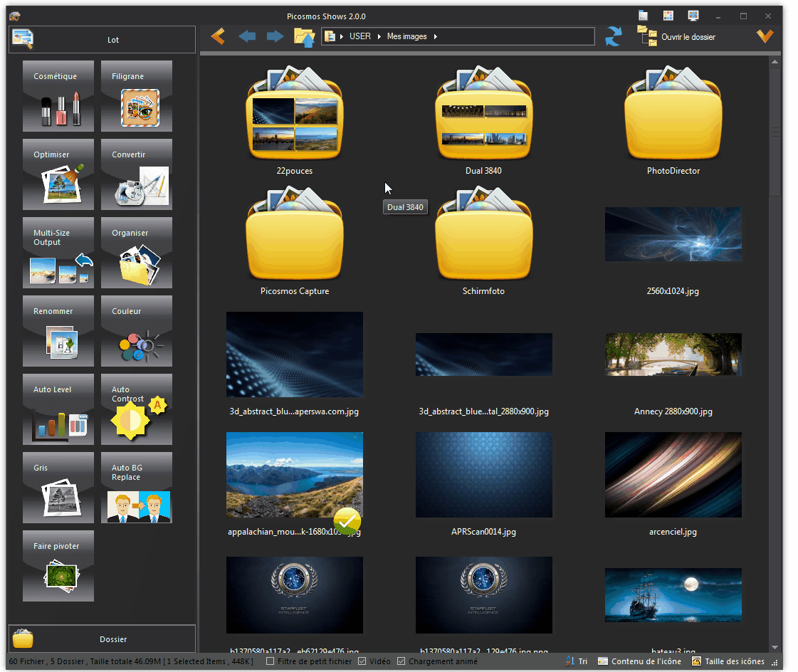Image resolution: width=798 pixels, height=672 pixels.
Task: Launch the Optimiser tool
Action: tap(58, 174)
